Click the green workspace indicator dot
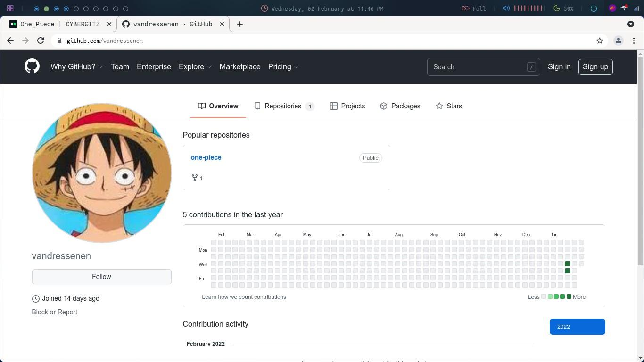This screenshot has width=644, height=362. pos(46,8)
